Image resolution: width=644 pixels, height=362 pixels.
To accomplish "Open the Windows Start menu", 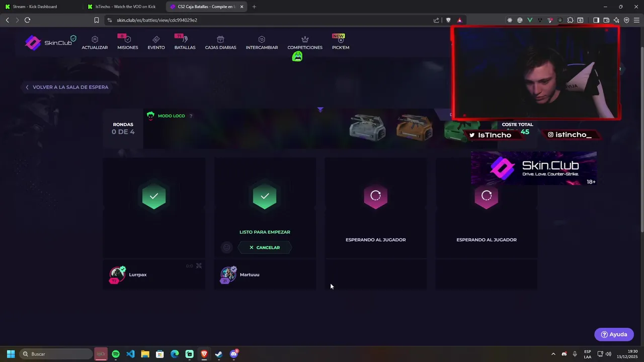I will tap(11, 354).
